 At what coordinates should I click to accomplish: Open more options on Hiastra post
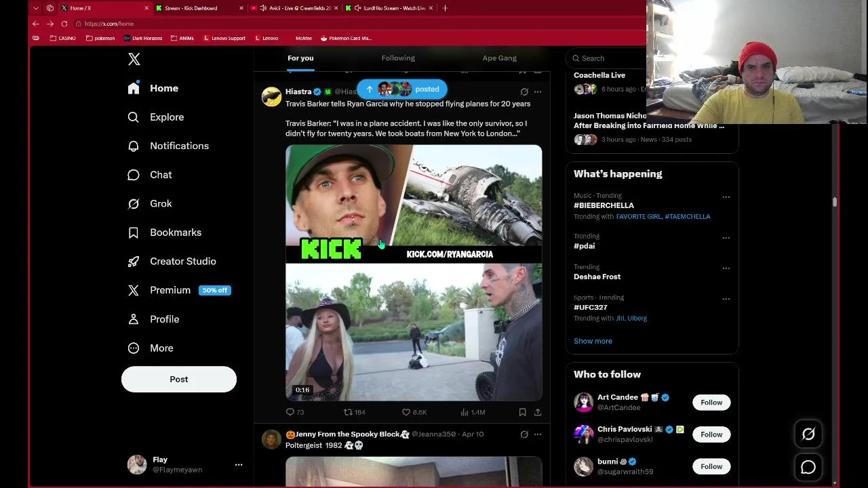[x=538, y=91]
